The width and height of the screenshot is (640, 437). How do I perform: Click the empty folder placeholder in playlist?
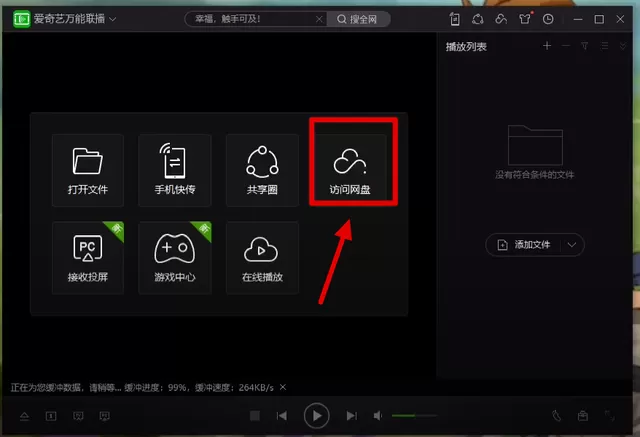click(535, 145)
